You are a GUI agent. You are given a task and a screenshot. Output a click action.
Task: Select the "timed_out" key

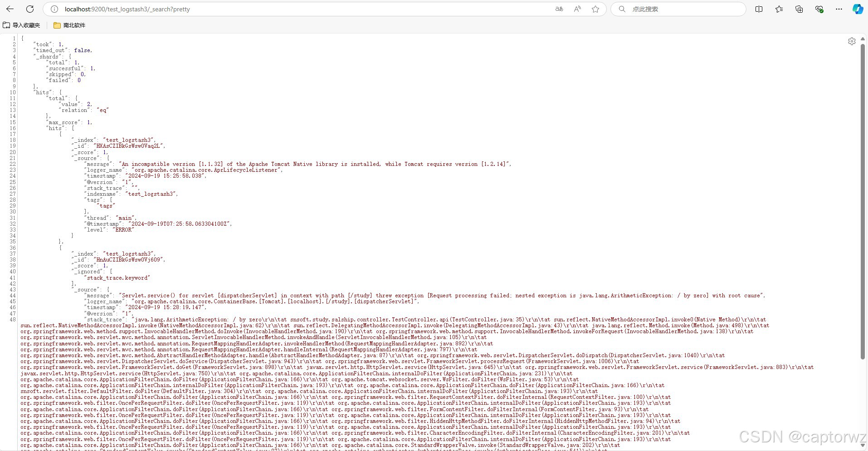point(51,50)
